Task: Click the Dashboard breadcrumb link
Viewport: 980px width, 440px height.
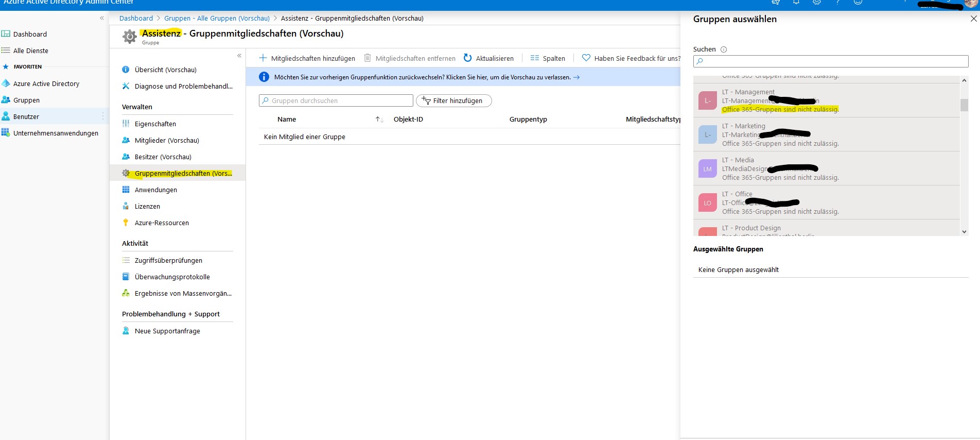Action: point(136,18)
